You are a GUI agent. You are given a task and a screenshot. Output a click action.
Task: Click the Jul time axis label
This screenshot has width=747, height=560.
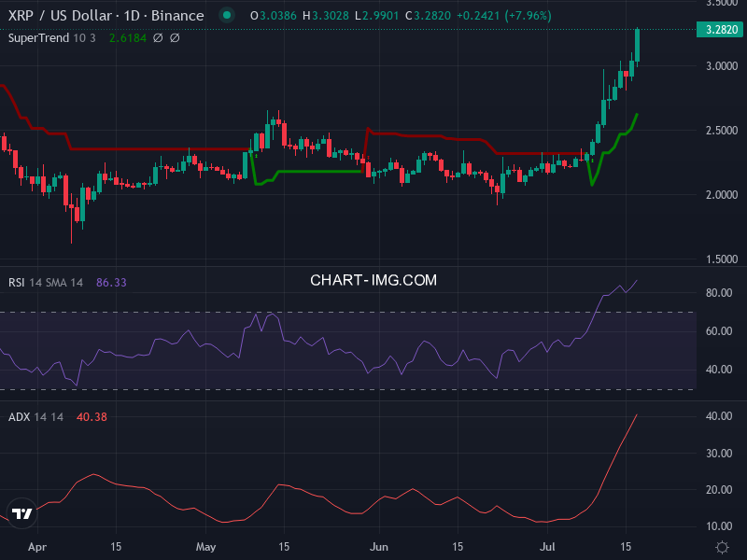[547, 547]
